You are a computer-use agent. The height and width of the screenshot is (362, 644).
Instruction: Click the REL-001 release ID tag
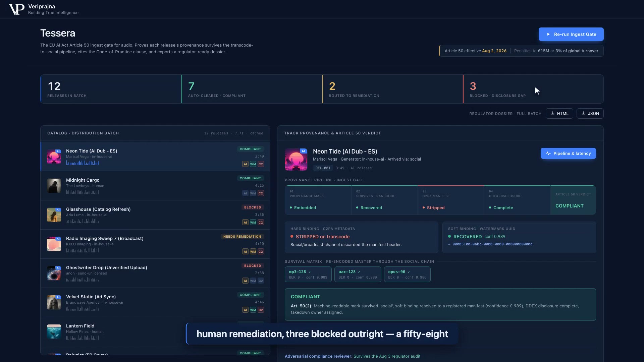point(323,168)
